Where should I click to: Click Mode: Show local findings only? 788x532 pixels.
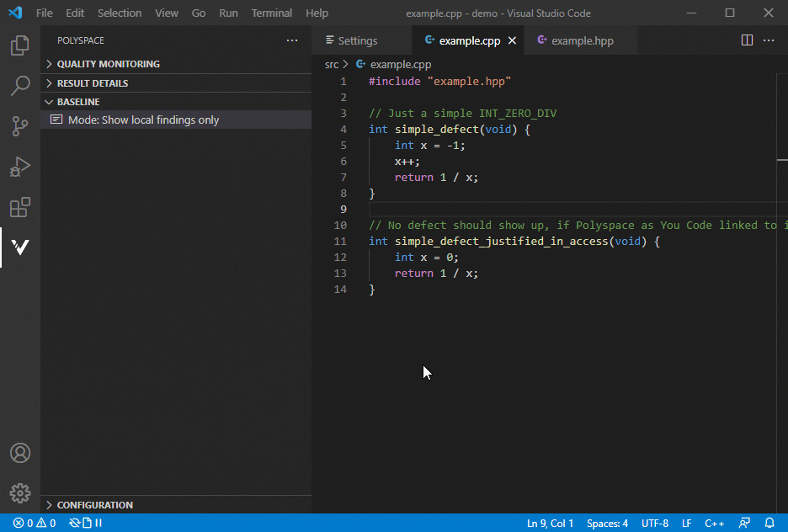143,120
